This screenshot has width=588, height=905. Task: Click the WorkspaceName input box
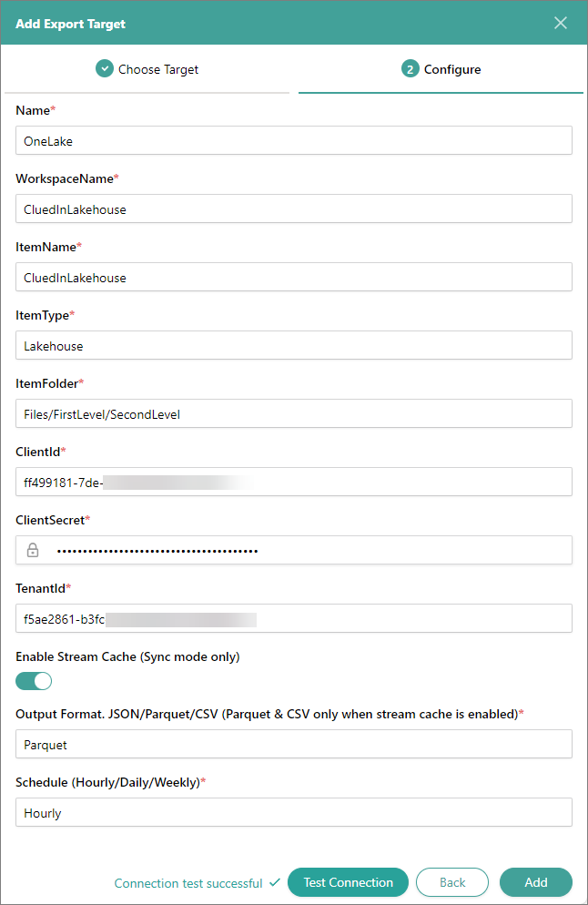(x=293, y=208)
